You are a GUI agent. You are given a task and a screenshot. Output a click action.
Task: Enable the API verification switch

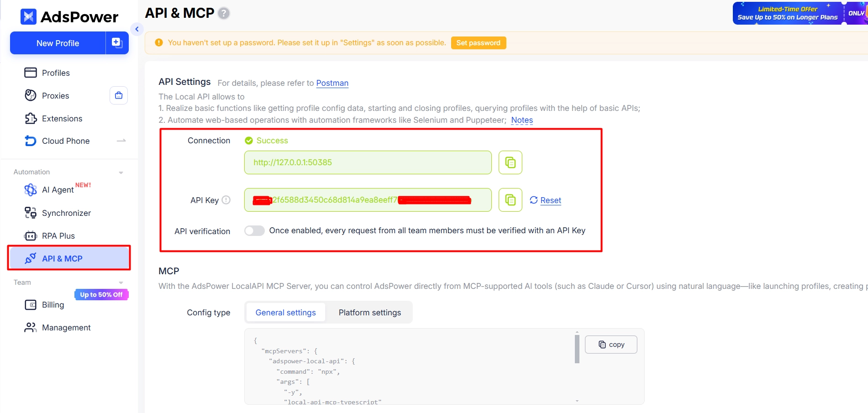(x=254, y=231)
